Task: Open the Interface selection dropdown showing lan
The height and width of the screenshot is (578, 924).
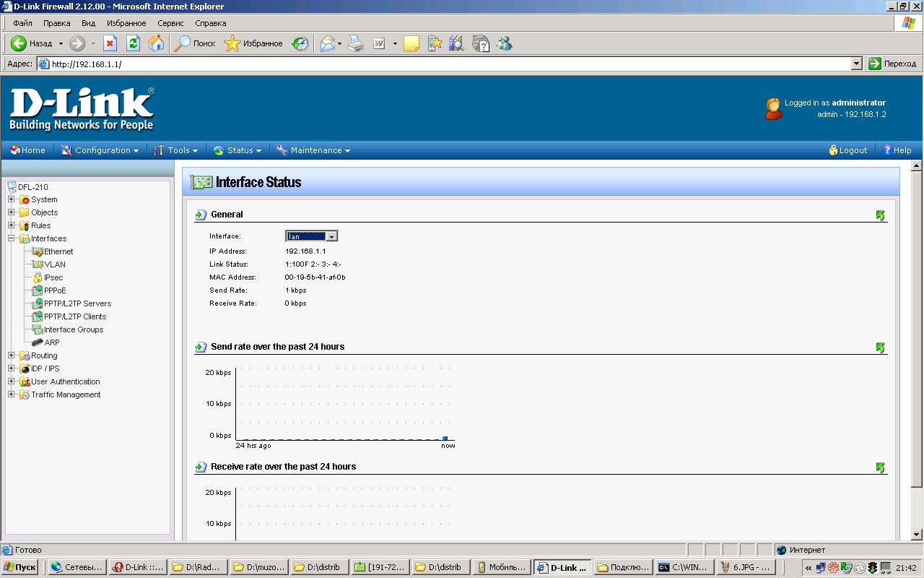Action: [311, 236]
